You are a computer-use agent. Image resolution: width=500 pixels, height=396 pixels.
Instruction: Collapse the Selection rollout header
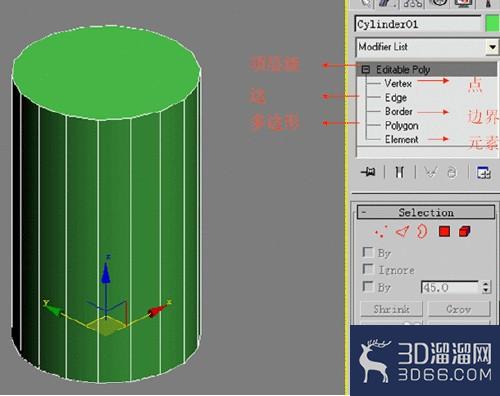(x=426, y=212)
